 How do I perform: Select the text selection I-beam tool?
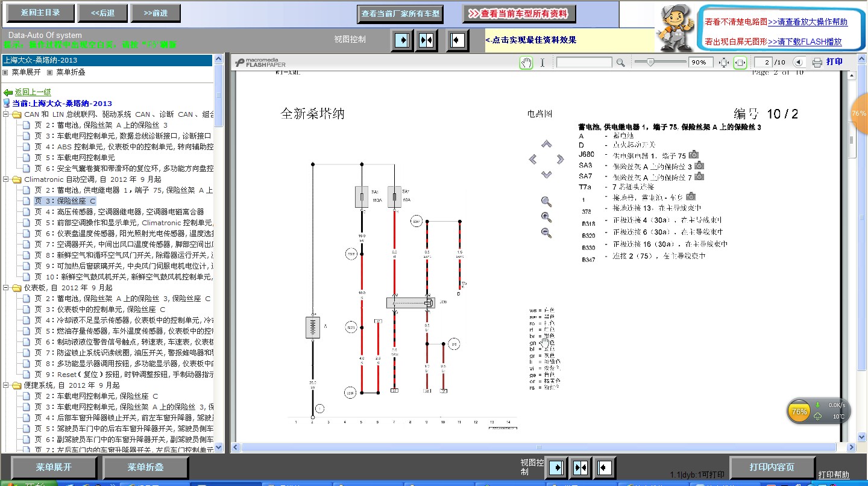(542, 62)
